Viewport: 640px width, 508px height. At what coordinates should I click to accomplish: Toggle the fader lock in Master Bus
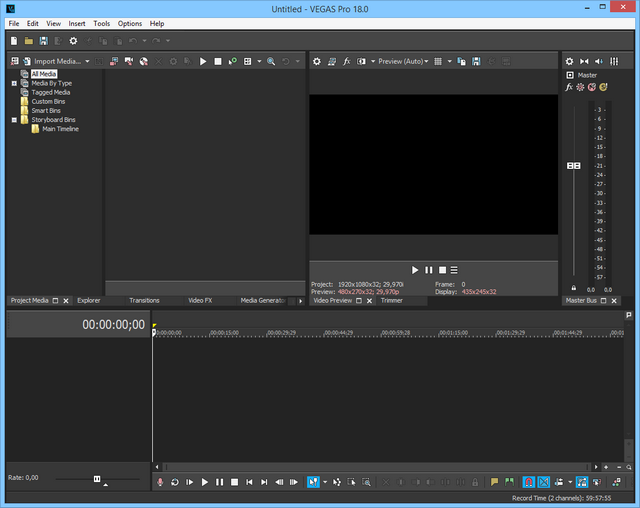coord(573,288)
